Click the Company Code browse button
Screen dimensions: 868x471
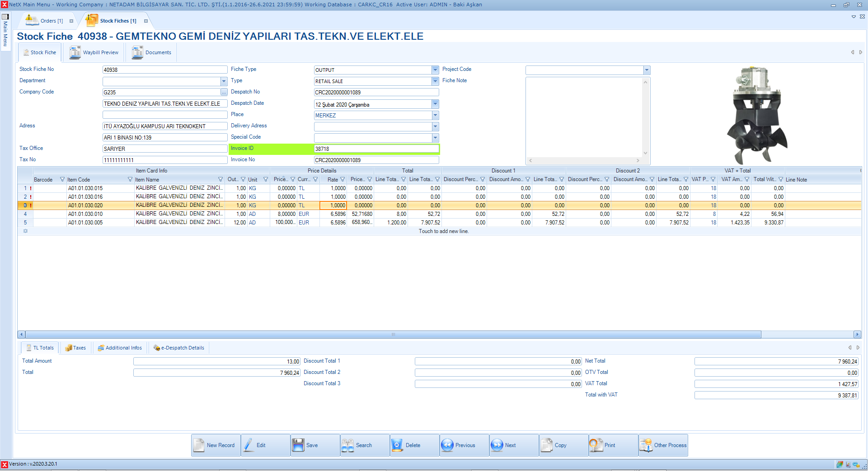[224, 92]
